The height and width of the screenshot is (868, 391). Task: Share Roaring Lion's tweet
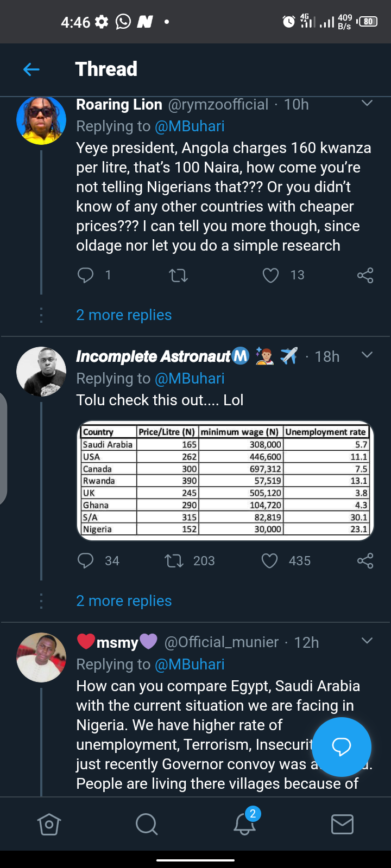pos(365,276)
